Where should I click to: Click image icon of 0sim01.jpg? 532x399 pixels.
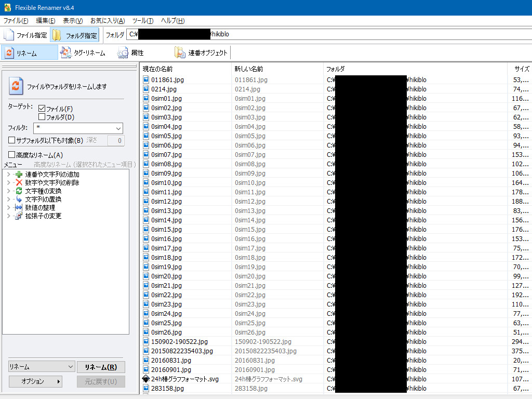[x=146, y=98]
